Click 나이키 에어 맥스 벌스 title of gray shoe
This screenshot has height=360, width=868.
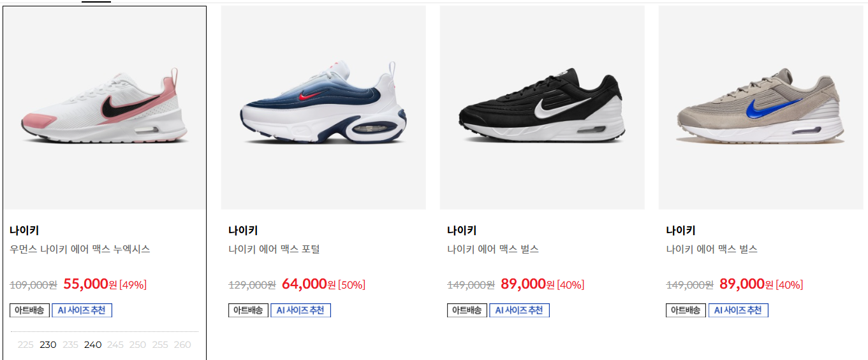pyautogui.click(x=712, y=249)
